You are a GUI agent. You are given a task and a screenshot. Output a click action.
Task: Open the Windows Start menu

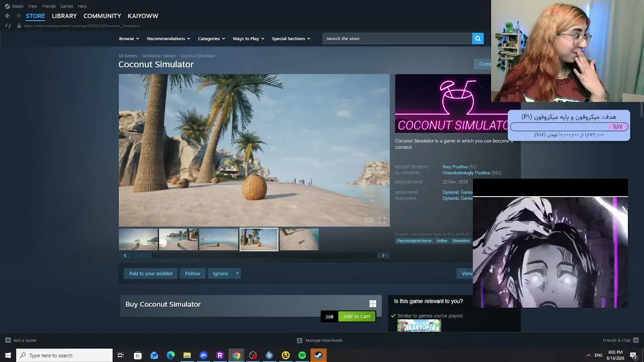pyautogui.click(x=8, y=355)
